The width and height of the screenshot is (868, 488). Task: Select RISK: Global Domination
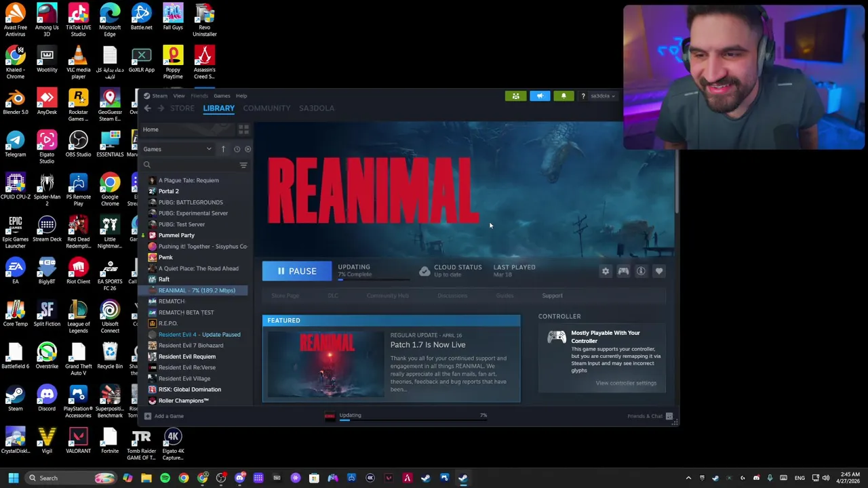190,389
